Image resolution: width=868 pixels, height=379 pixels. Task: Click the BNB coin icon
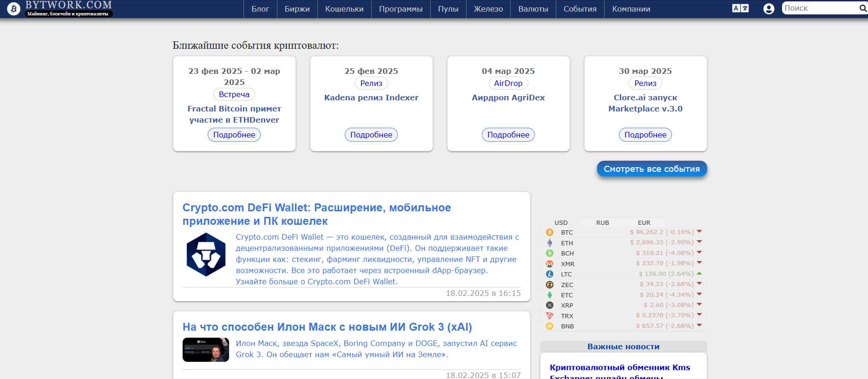click(550, 326)
